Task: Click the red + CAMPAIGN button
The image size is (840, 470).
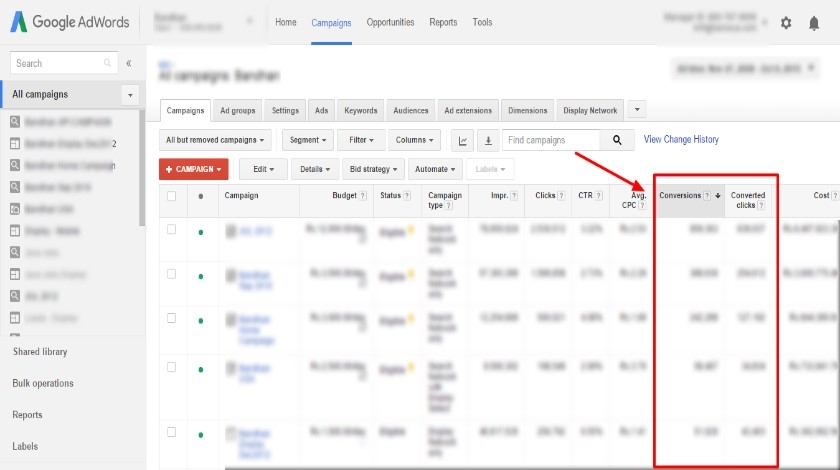Action: coord(194,170)
